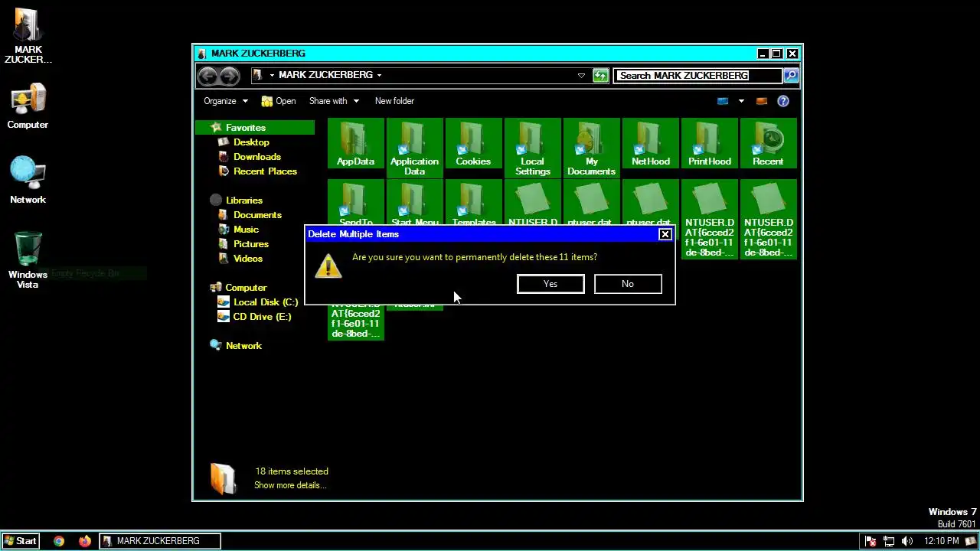Toggle the preview pane icon
Screen dimensions: 980x551
pos(761,101)
